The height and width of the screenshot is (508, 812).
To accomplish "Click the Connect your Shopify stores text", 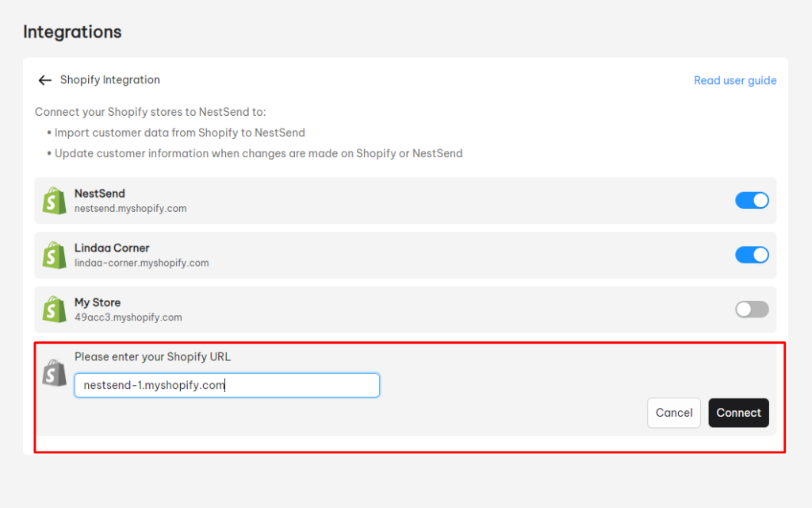I will tap(150, 112).
